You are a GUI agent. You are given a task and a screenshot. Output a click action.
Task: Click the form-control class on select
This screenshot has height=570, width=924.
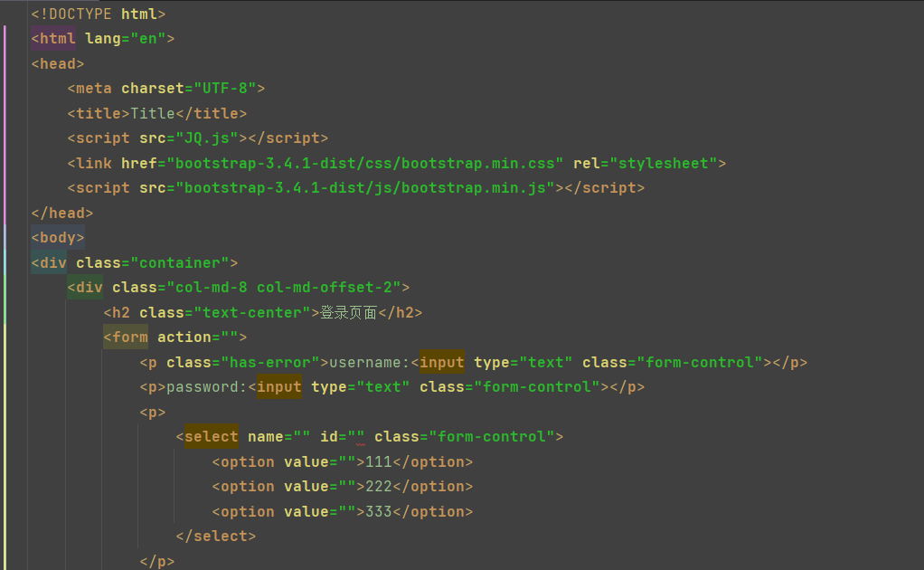coord(492,437)
